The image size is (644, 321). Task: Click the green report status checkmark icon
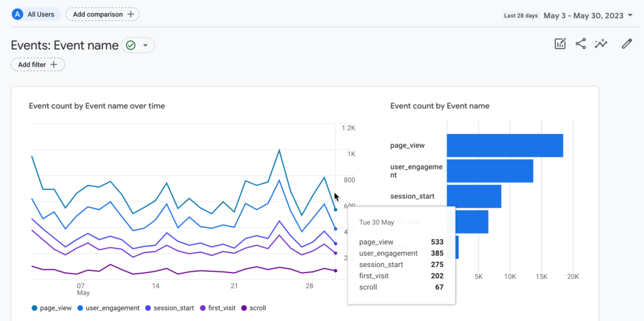[x=131, y=45]
